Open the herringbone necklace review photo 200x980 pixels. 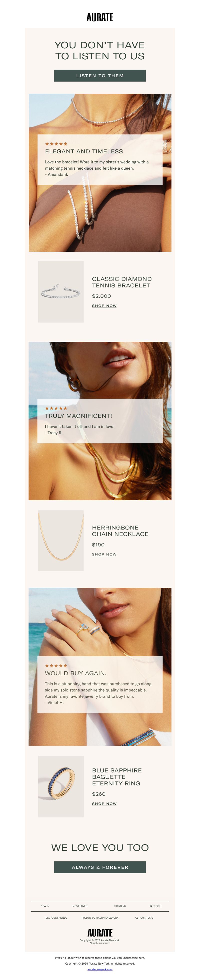[x=100, y=421]
